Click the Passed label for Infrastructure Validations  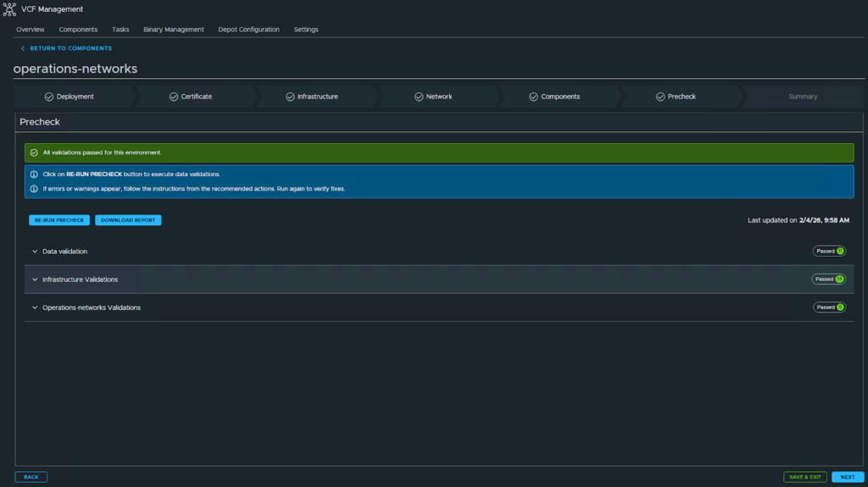824,279
